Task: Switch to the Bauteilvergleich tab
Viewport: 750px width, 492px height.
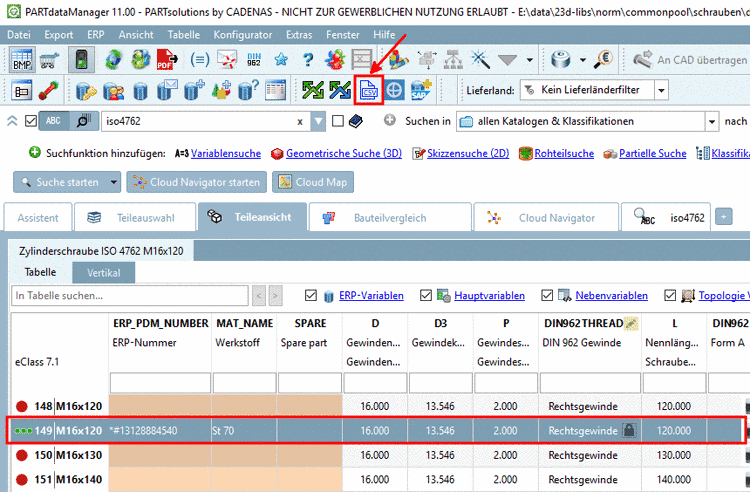Action: [390, 218]
